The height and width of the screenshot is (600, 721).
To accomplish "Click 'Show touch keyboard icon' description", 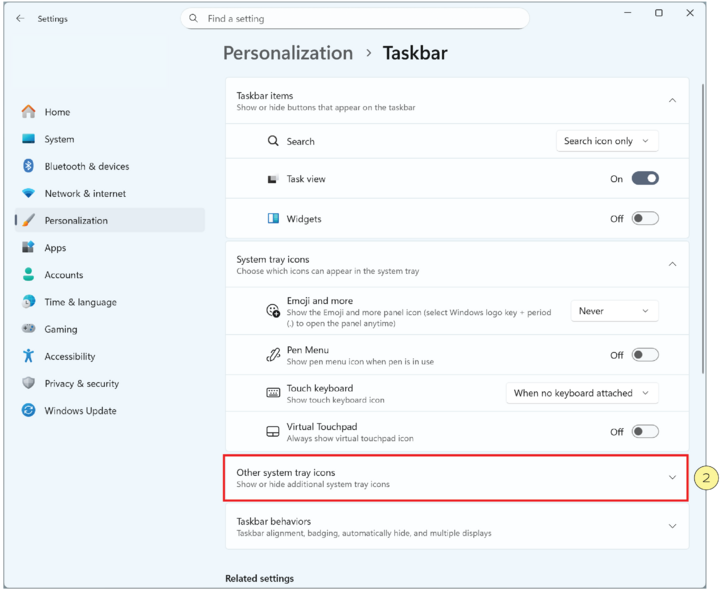I will tap(335, 400).
